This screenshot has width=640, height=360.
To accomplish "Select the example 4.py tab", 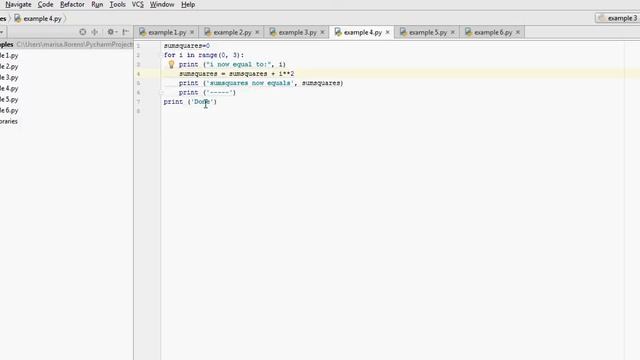I will (x=362, y=32).
